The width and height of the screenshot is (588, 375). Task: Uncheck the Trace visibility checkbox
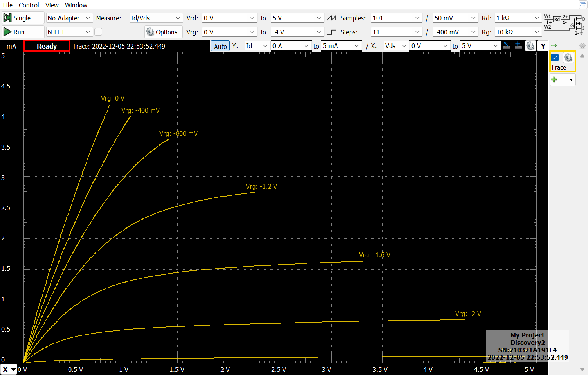[555, 58]
